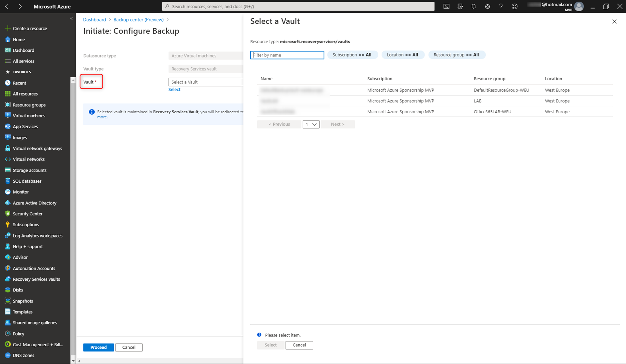Open portal settings gear
This screenshot has width=626, height=364.
click(x=487, y=6)
